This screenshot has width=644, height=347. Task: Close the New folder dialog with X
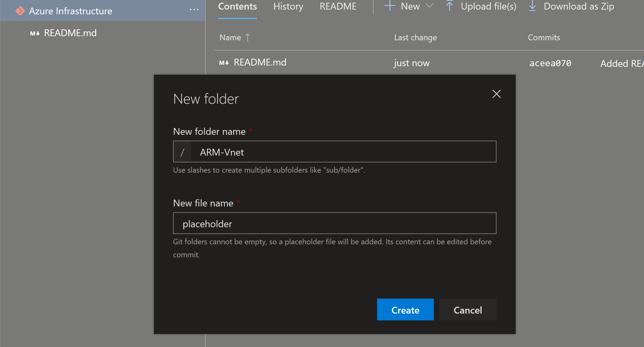tap(497, 94)
